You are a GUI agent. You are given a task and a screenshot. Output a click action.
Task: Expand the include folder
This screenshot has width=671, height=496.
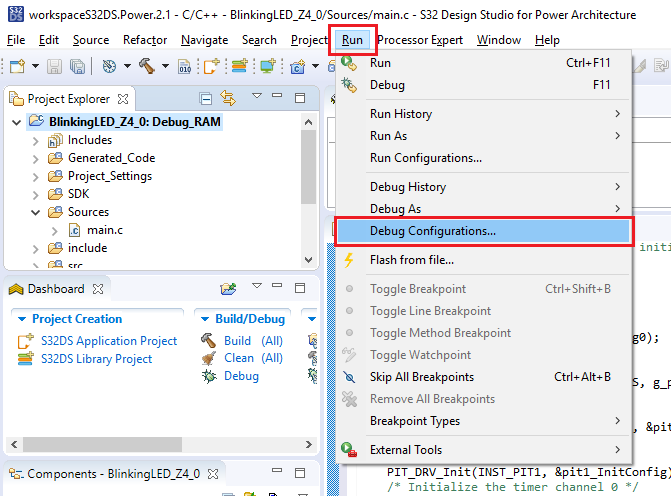point(36,249)
